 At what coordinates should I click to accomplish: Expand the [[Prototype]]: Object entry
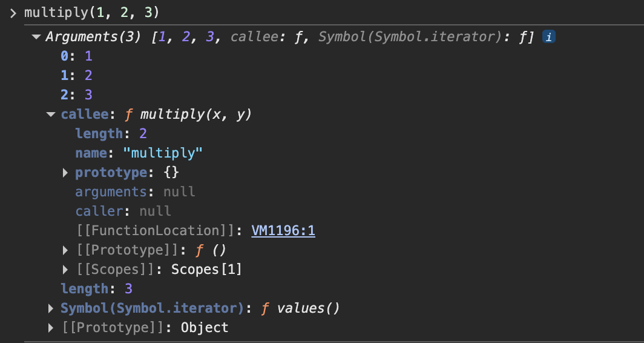click(50, 327)
